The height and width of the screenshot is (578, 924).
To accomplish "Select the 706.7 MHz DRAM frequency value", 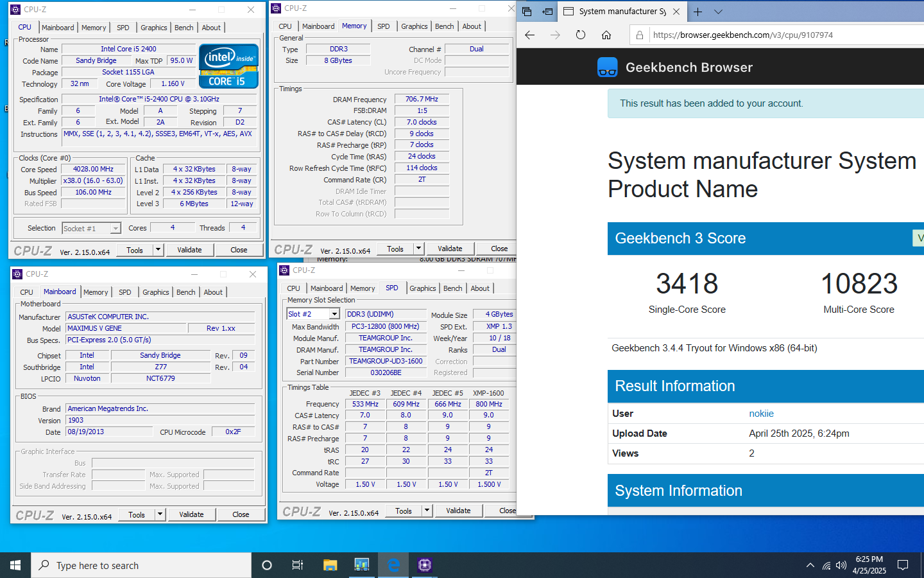I will (x=422, y=99).
